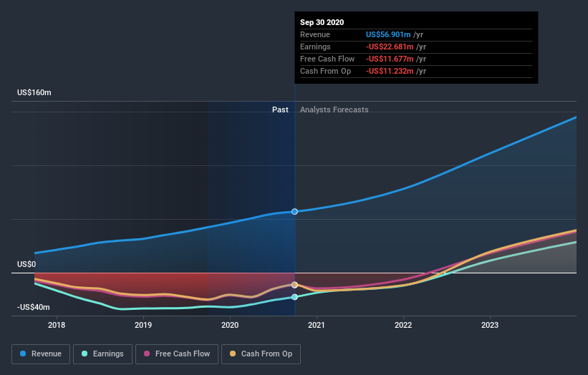Click the Revenue data point marker on the blue line
588x375 pixels.
tap(295, 212)
